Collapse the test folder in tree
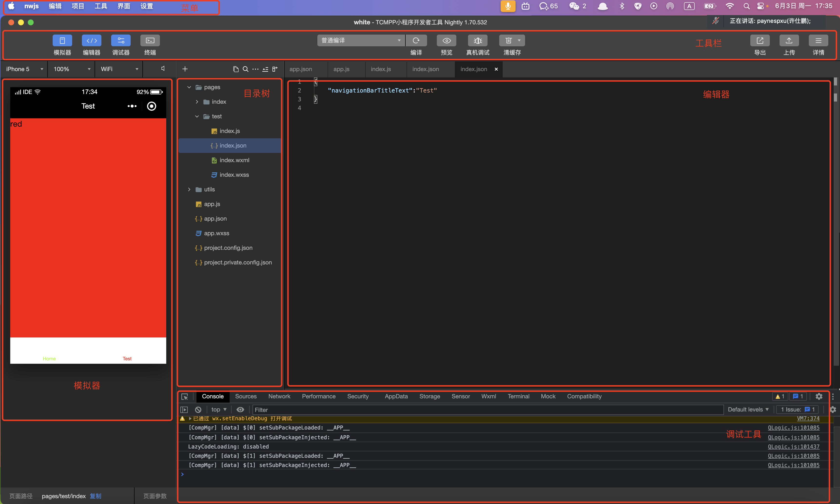Viewport: 840px width, 504px height. tap(197, 116)
